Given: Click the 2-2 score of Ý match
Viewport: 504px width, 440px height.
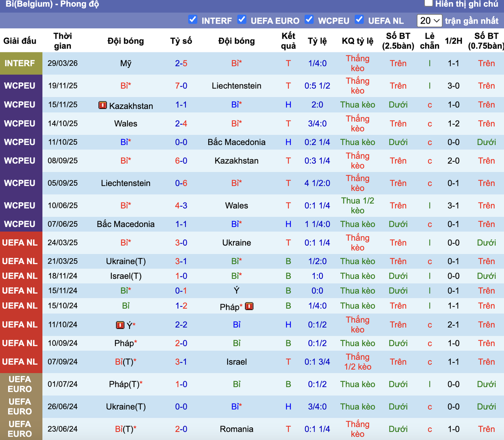Looking at the screenshot, I should [181, 325].
